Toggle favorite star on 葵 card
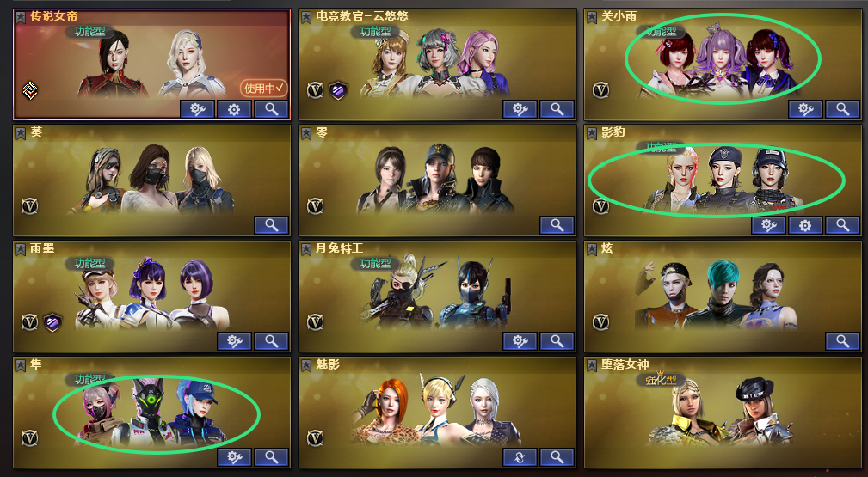Screen dimensions: 868x477 coord(21,133)
